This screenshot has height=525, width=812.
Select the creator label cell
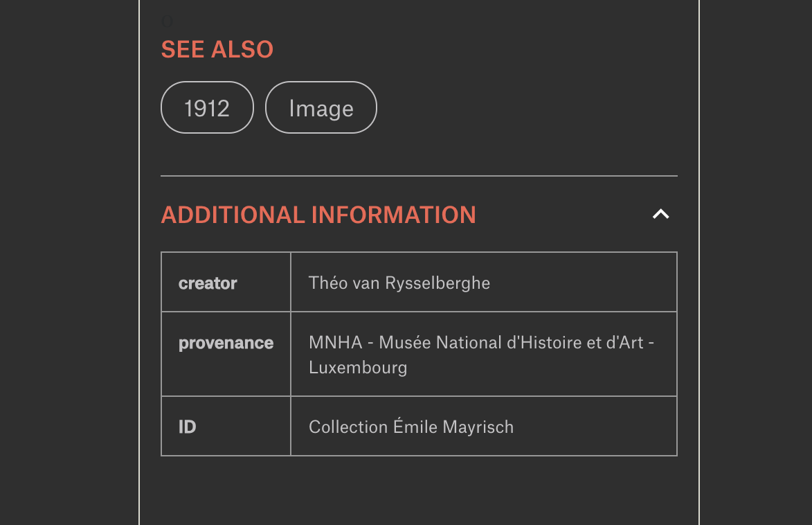(226, 282)
